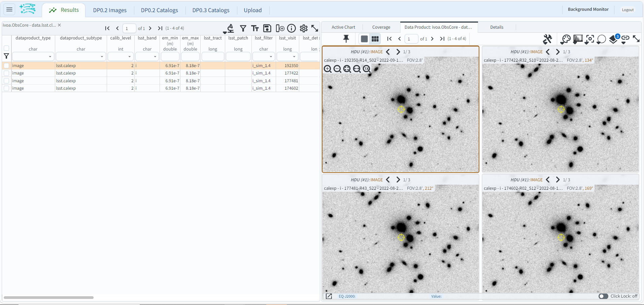Expand the image panel to full view

pos(636,39)
